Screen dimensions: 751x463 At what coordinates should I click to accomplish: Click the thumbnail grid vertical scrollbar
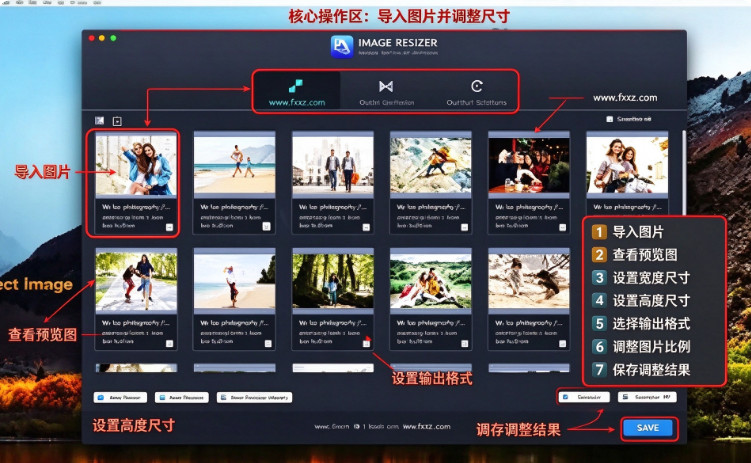pyautogui.click(x=684, y=172)
